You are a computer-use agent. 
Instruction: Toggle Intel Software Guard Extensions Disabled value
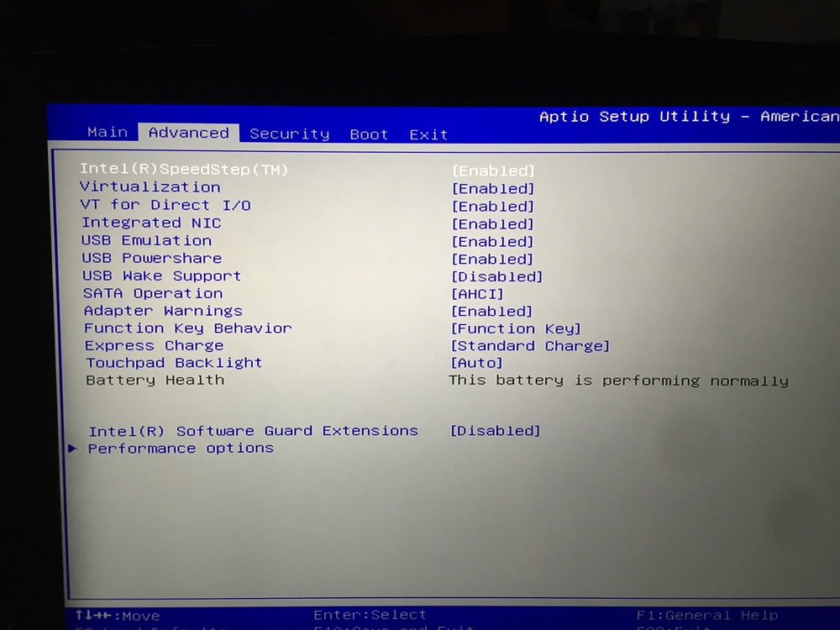point(495,431)
